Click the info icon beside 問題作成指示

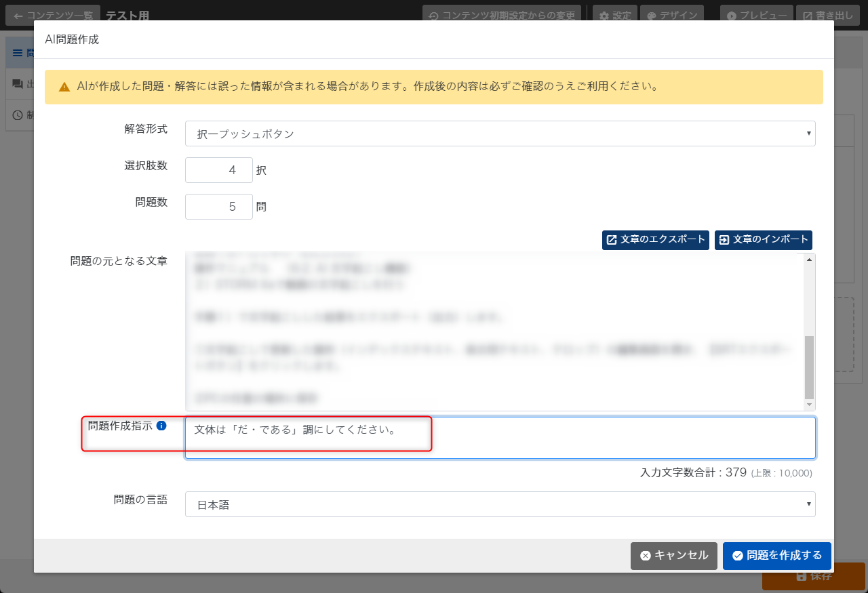[161, 426]
